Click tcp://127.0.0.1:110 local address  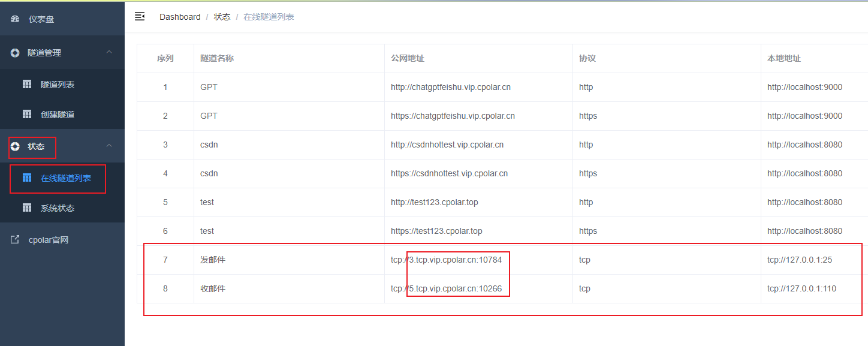point(801,288)
